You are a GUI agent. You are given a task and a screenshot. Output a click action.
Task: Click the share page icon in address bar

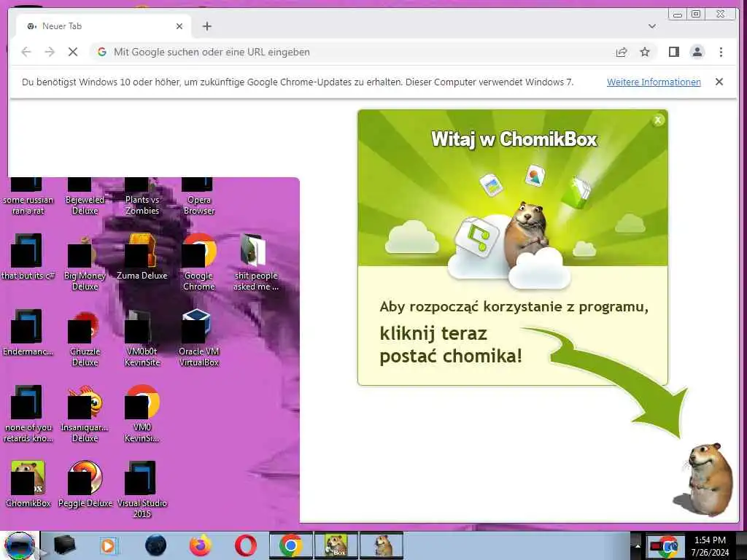(622, 52)
